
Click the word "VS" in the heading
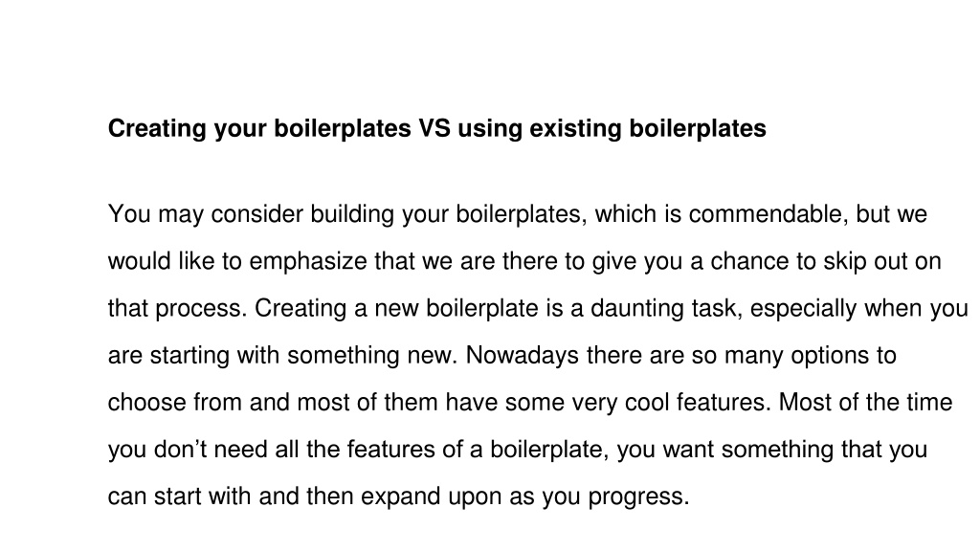click(x=434, y=128)
